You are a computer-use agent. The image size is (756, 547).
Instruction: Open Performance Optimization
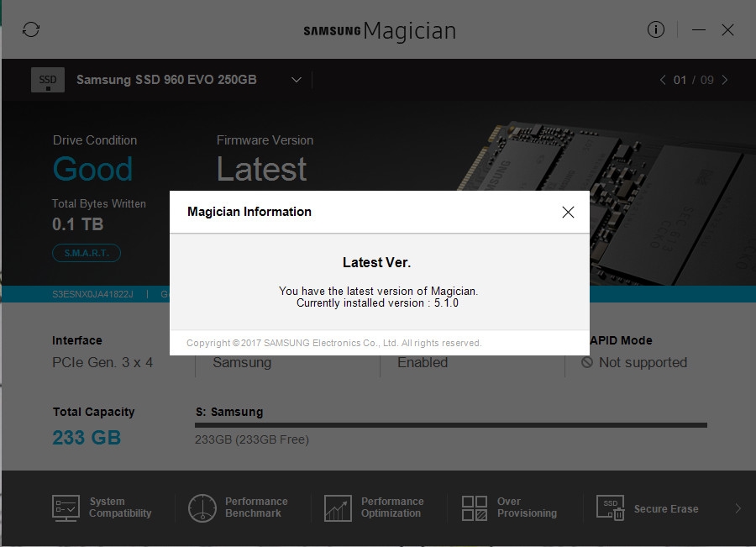pos(374,508)
